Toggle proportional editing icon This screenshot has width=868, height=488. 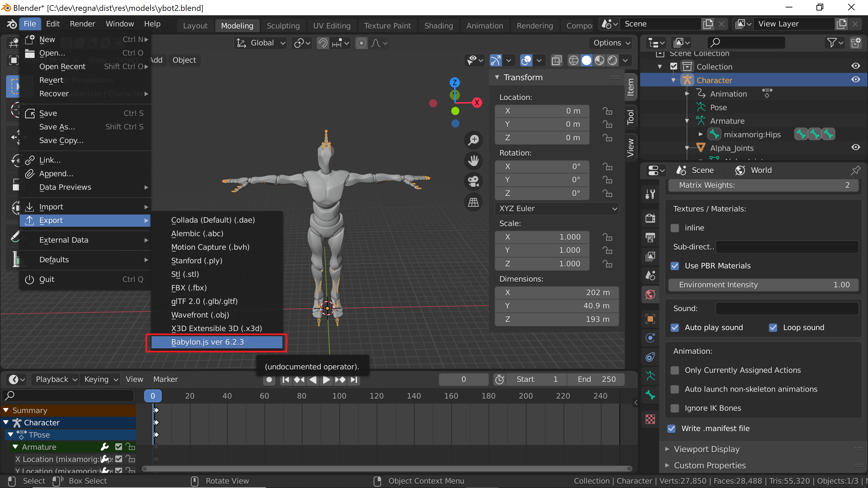click(x=361, y=43)
